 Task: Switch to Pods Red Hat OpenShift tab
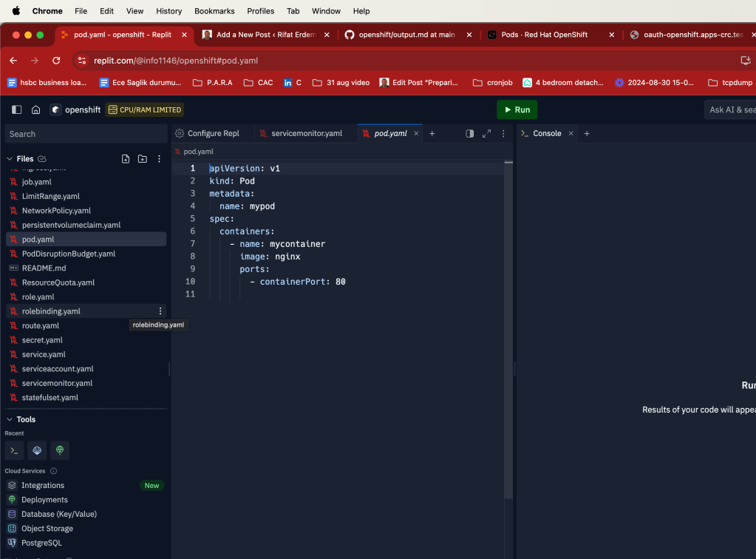[544, 35]
